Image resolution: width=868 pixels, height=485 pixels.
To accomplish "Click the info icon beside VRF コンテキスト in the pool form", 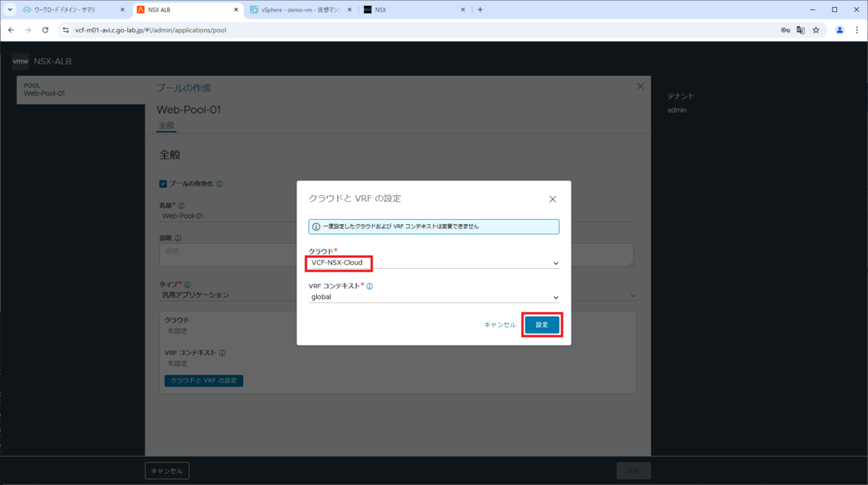I will (x=222, y=353).
